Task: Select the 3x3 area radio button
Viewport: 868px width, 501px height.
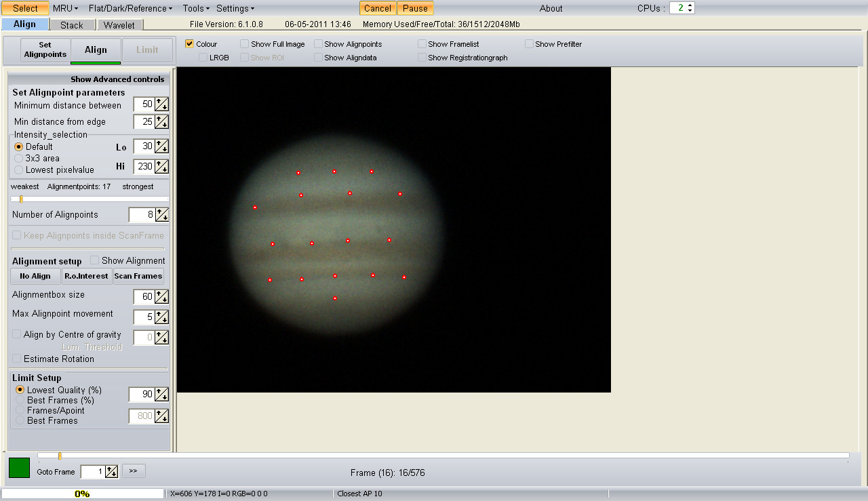Action: [19, 158]
